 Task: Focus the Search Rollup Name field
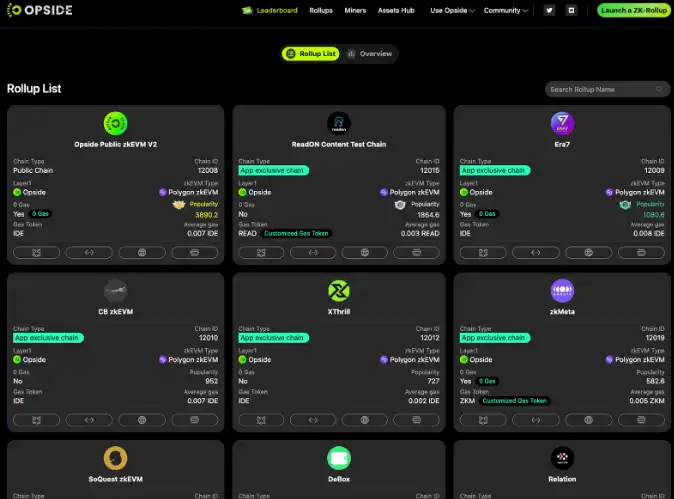[607, 89]
